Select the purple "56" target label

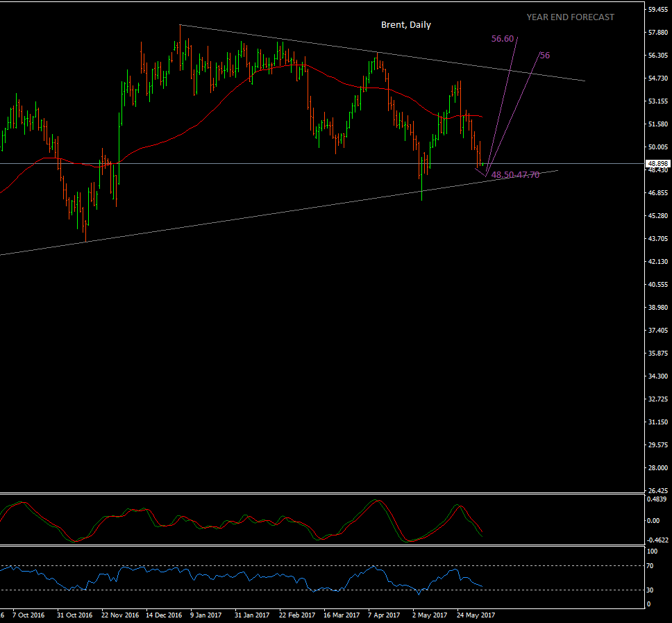tap(544, 55)
